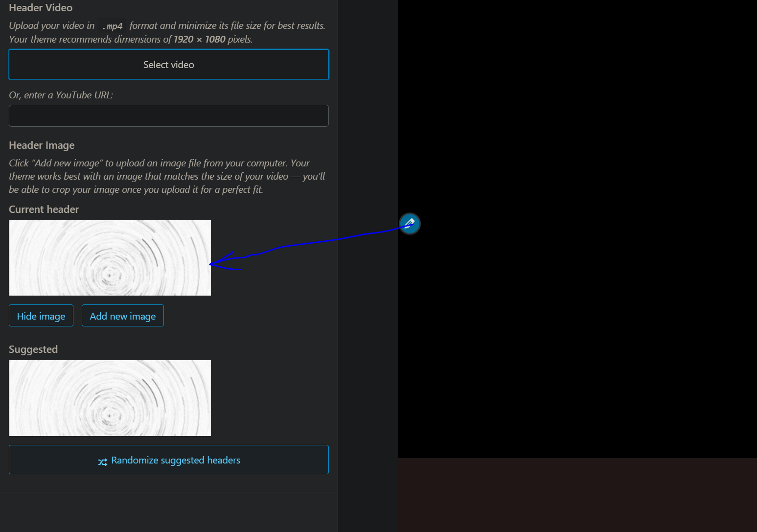Click the Current header image thumbnail
The width and height of the screenshot is (757, 532).
[110, 258]
